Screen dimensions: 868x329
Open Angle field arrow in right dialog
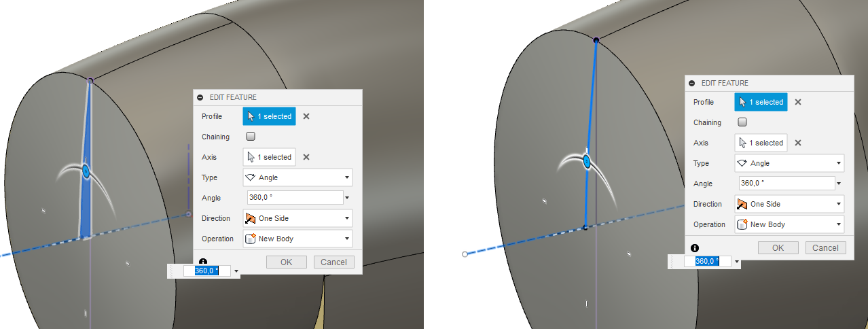tap(839, 184)
